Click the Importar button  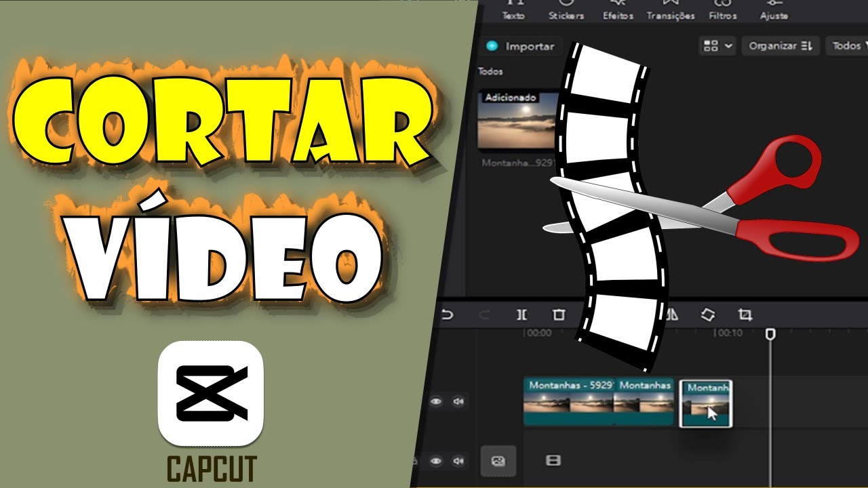pyautogui.click(x=521, y=46)
